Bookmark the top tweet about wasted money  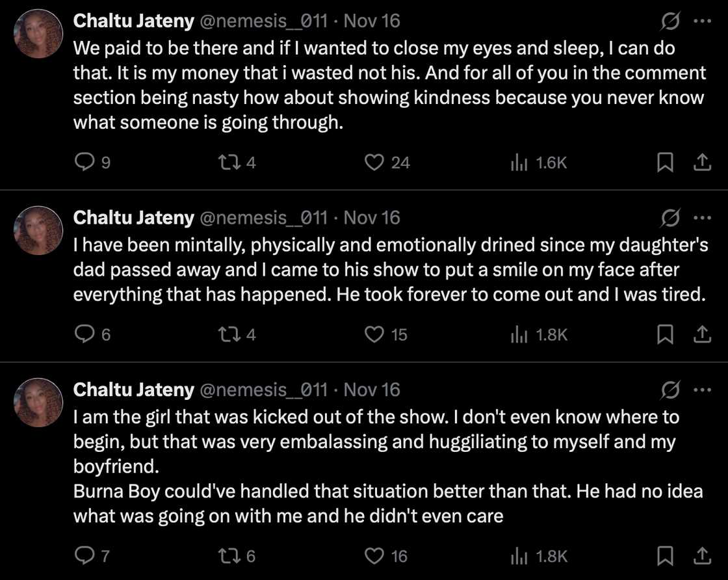664,163
